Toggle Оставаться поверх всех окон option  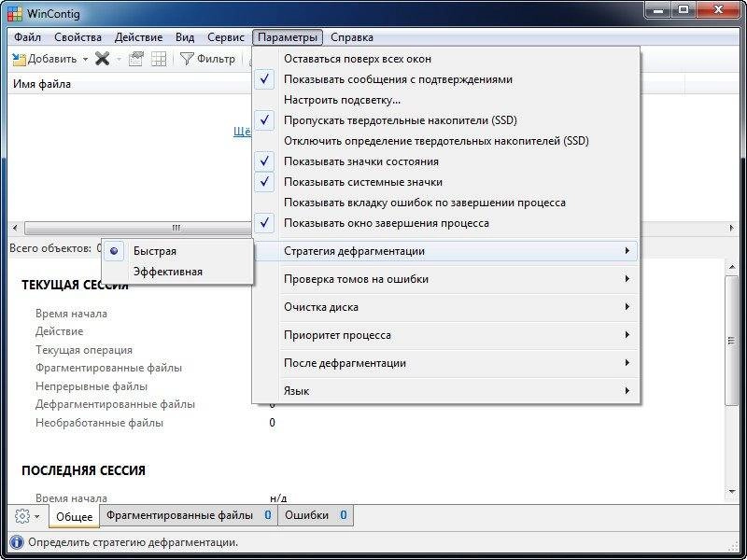446,59
